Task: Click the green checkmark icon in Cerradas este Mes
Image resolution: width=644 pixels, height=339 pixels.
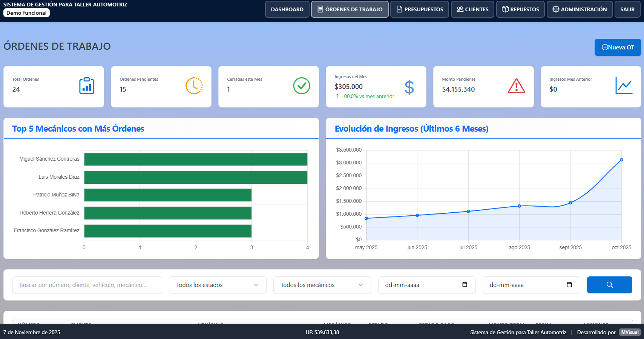Action: (302, 86)
